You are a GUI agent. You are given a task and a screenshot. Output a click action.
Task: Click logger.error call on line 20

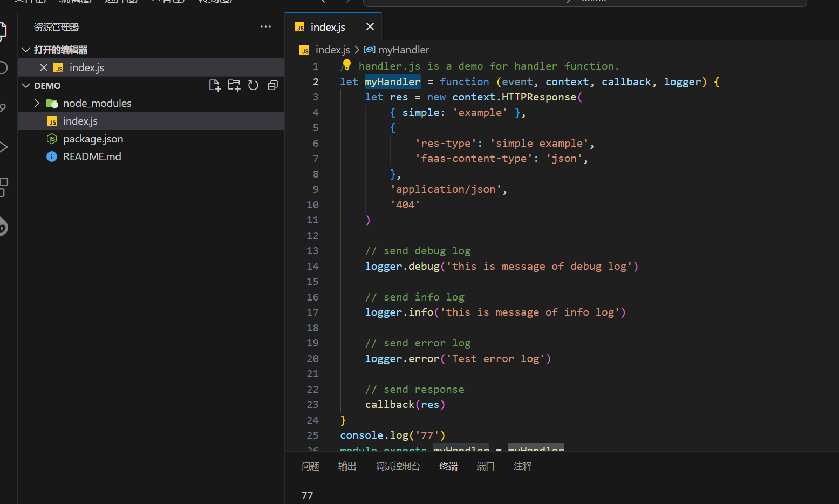458,358
